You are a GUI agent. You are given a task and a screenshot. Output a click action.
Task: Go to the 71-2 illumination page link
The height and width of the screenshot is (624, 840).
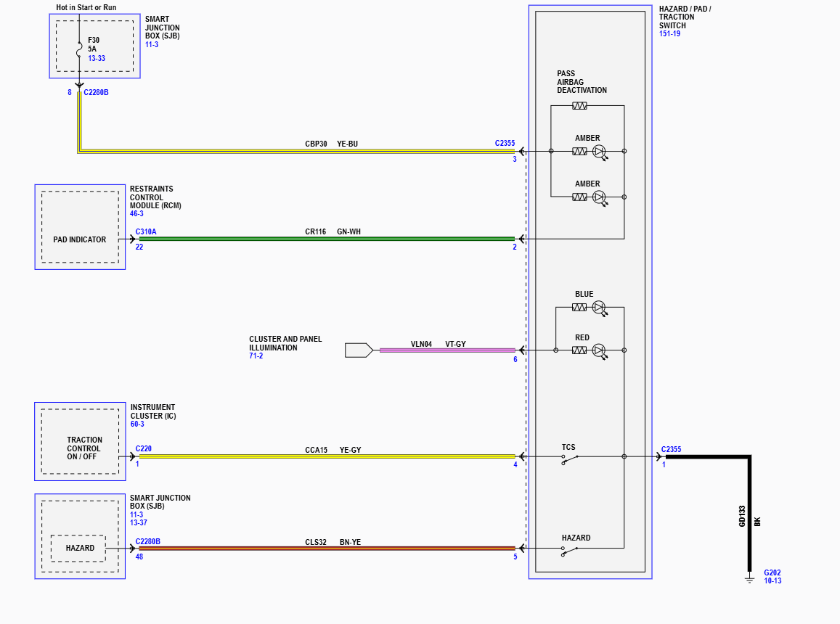(256, 356)
